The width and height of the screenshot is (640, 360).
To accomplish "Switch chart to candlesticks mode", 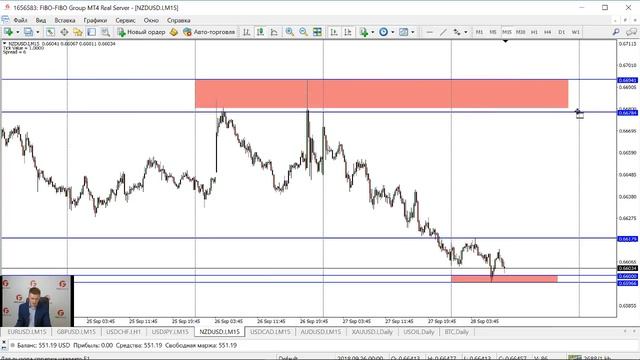I will tap(260, 32).
